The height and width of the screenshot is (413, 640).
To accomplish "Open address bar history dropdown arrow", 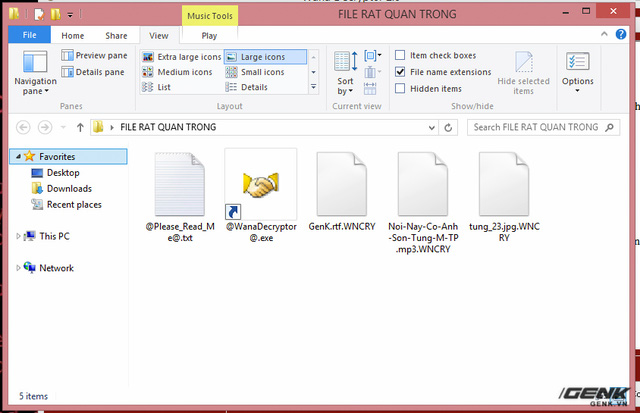I will (x=431, y=128).
